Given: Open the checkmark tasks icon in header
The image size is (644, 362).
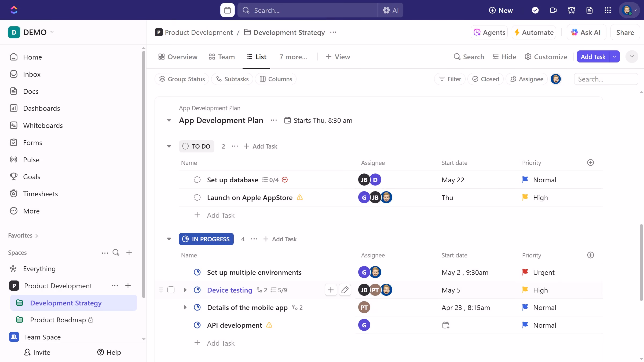Looking at the screenshot, I should click(535, 10).
